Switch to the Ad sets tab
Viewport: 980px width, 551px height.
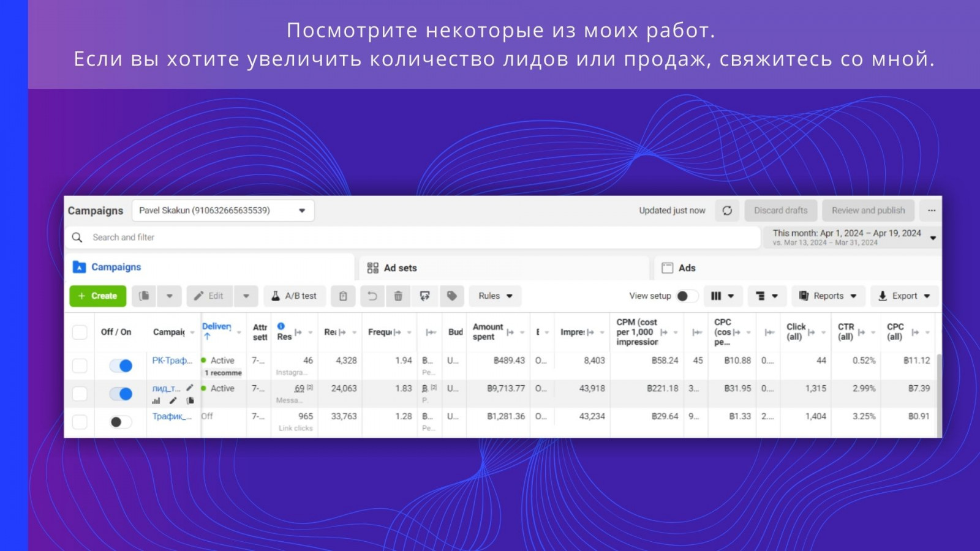click(x=504, y=268)
